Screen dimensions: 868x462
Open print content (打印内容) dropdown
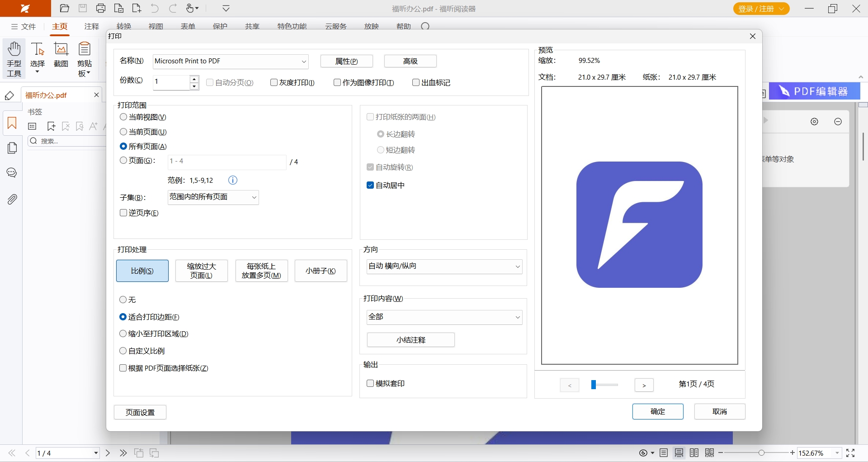(x=444, y=317)
